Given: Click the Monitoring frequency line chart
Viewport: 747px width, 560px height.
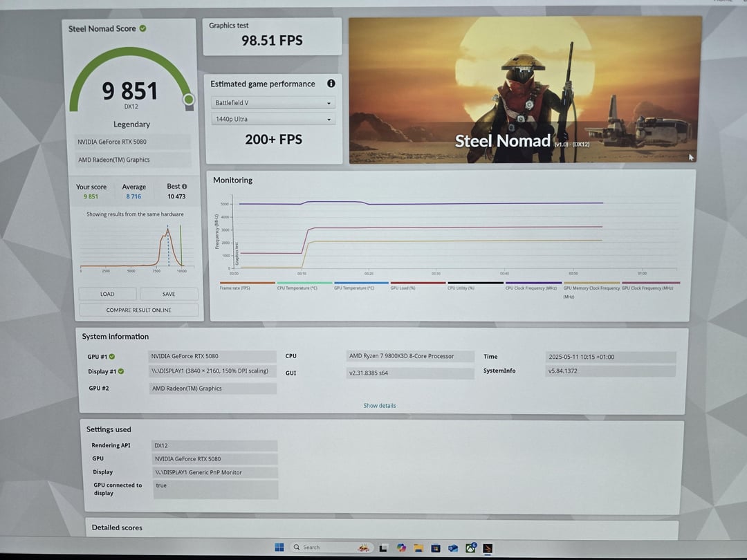Looking at the screenshot, I should (448, 234).
